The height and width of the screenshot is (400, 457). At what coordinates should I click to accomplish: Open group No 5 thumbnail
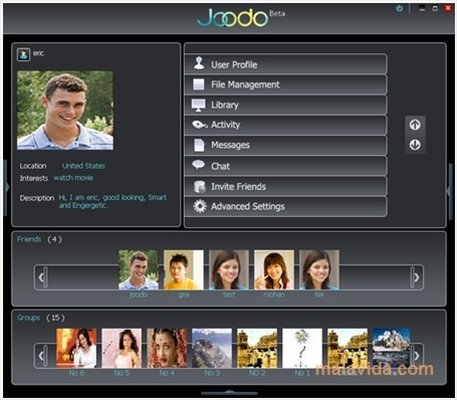tap(121, 348)
